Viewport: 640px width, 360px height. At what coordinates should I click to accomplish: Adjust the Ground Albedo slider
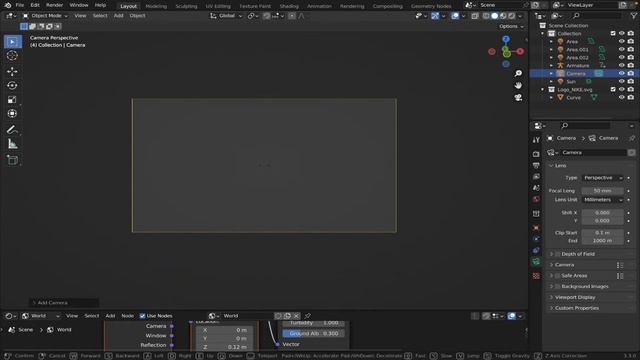pyautogui.click(x=313, y=333)
